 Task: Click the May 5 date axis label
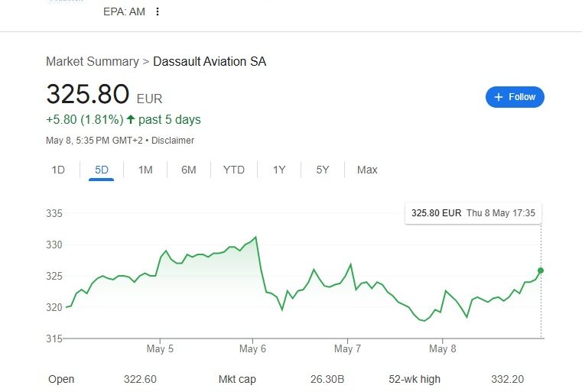[160, 348]
